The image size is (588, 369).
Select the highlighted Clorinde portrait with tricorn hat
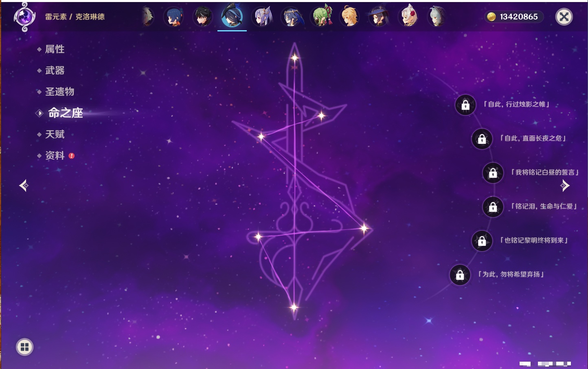232,16
